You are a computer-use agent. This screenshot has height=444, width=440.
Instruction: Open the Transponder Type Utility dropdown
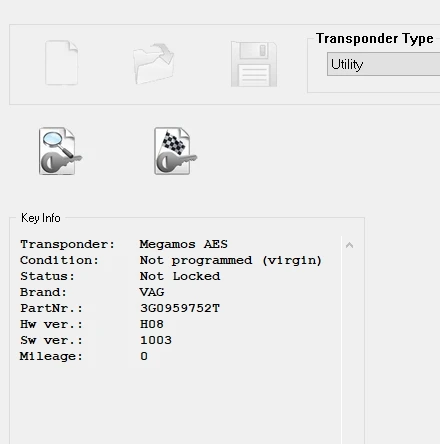[x=383, y=64]
